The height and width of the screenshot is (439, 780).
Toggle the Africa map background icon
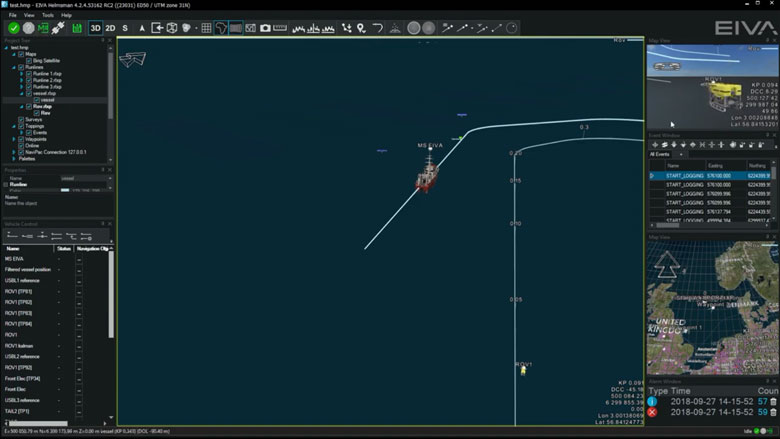point(221,28)
